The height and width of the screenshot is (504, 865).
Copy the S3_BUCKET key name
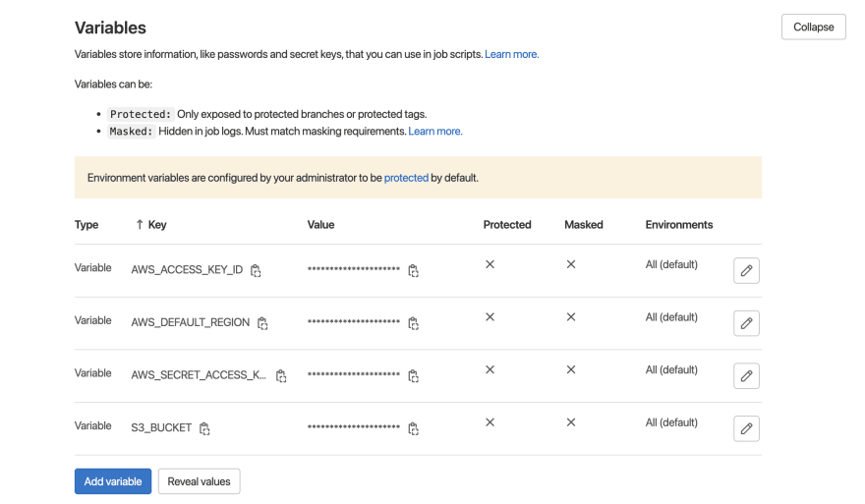click(x=204, y=428)
